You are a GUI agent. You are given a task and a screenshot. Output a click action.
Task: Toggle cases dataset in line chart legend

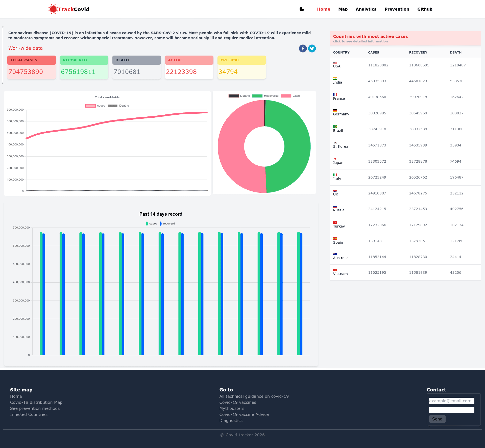(95, 106)
